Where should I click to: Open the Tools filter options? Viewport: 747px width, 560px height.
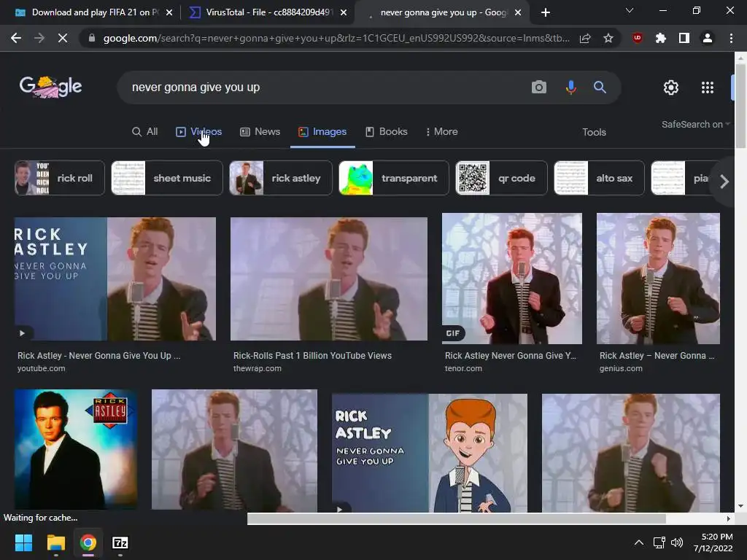pyautogui.click(x=594, y=132)
